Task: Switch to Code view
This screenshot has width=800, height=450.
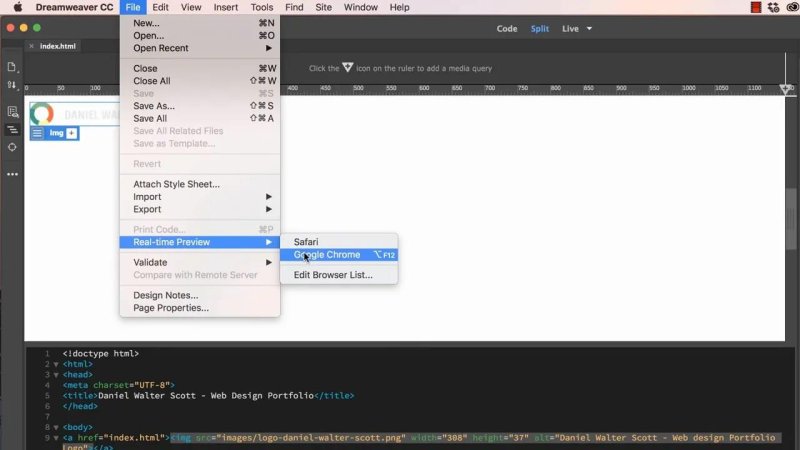Action: (x=507, y=29)
